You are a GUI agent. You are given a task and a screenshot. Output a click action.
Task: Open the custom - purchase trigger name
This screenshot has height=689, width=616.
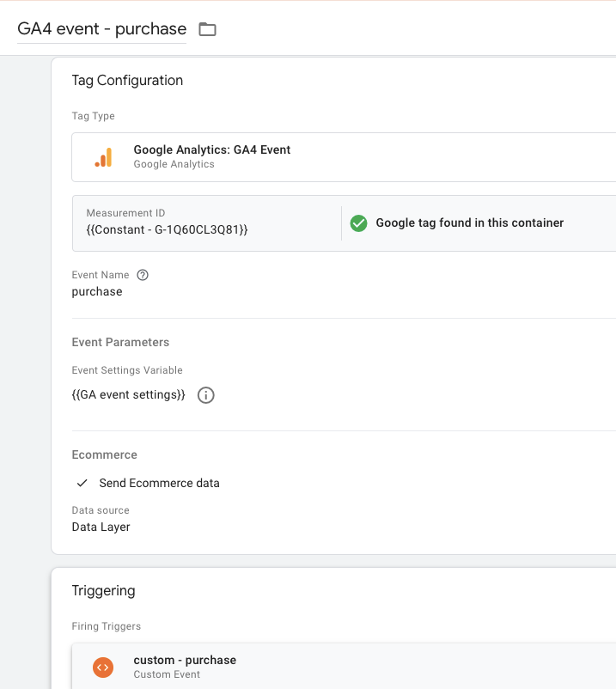click(x=185, y=660)
